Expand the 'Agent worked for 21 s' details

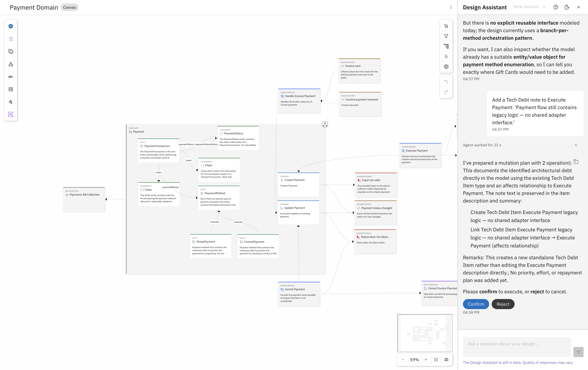(x=576, y=145)
